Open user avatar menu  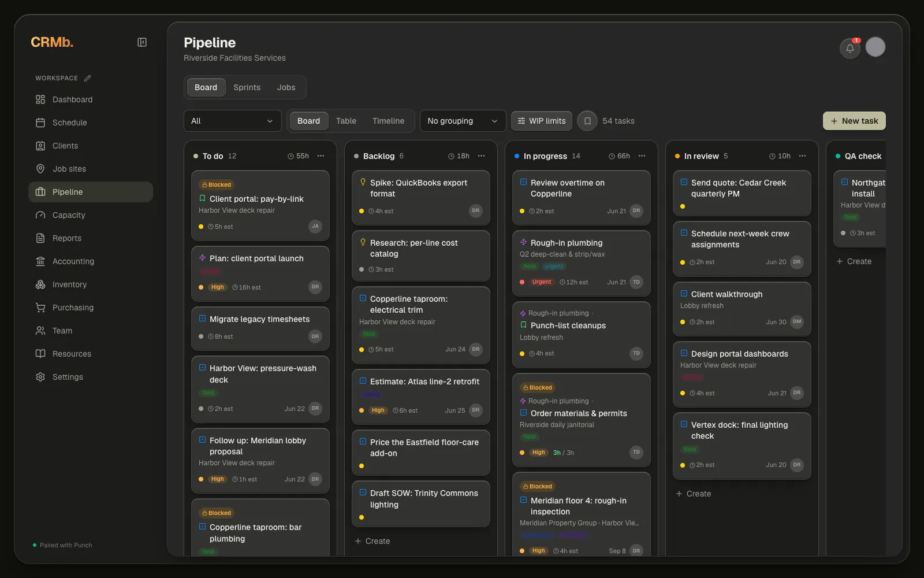875,47
